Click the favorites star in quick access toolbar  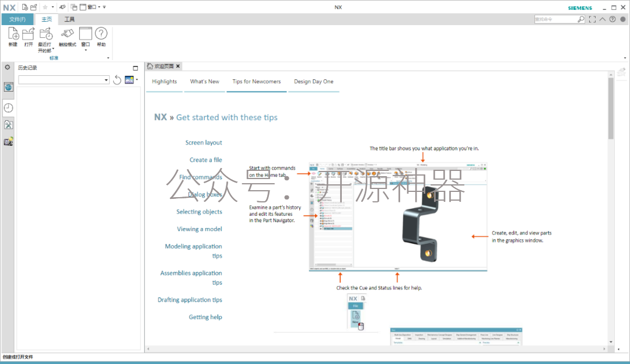(x=45, y=7)
